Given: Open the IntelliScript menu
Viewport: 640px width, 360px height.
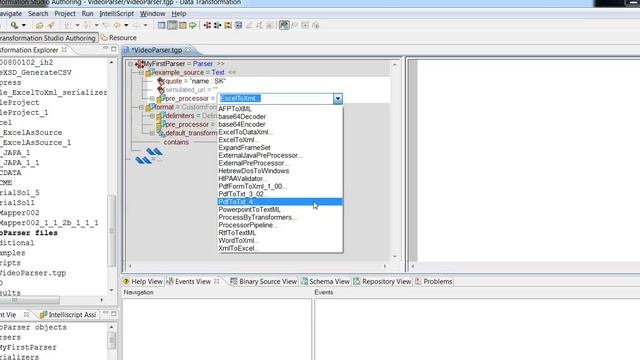Looking at the screenshot, I should pos(117,13).
